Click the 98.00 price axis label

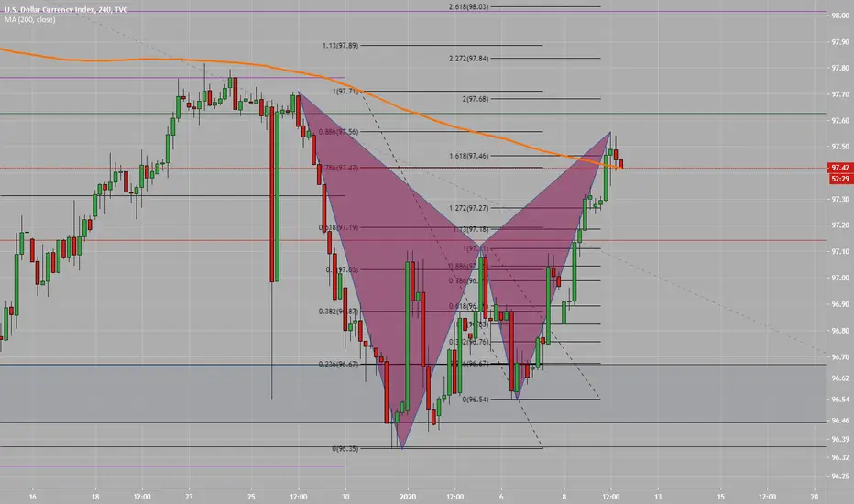coord(840,16)
